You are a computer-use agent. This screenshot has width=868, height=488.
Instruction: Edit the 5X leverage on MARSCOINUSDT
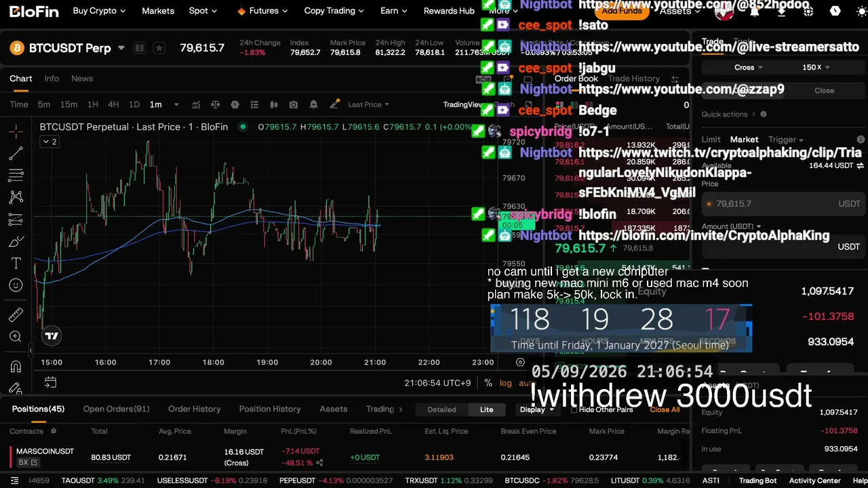pos(28,462)
